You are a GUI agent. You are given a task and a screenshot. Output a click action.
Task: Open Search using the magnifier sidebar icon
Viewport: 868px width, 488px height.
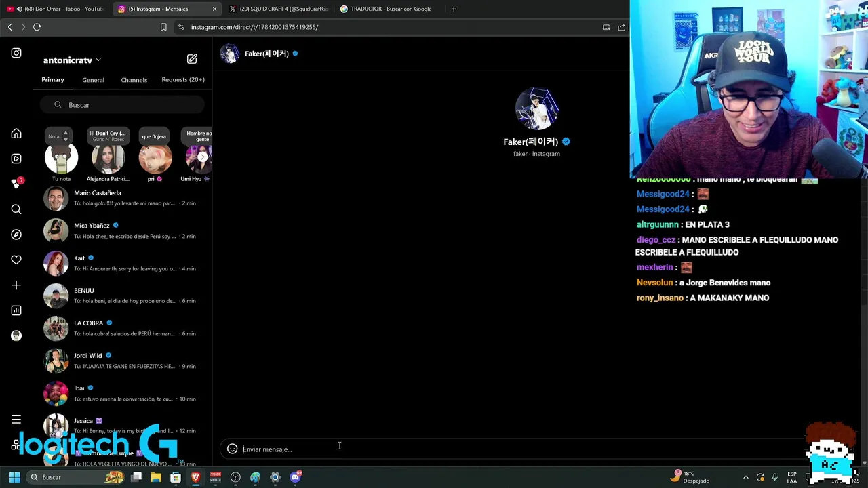(x=16, y=209)
